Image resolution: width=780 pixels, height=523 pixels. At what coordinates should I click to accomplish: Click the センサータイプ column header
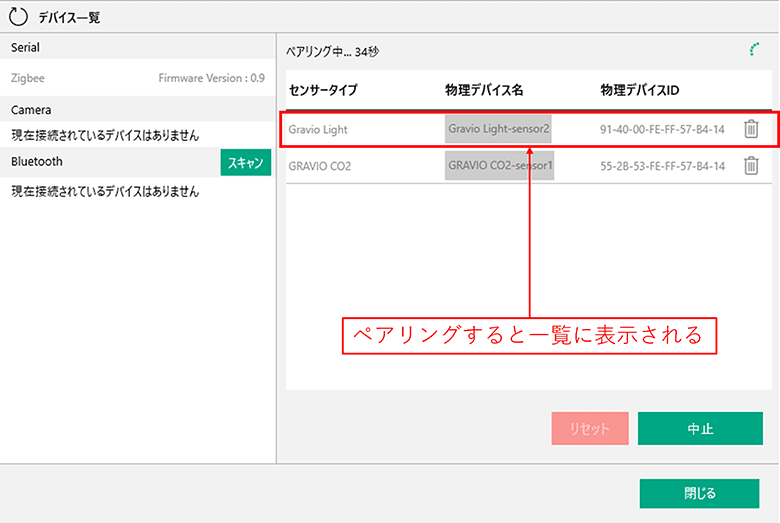[x=323, y=90]
